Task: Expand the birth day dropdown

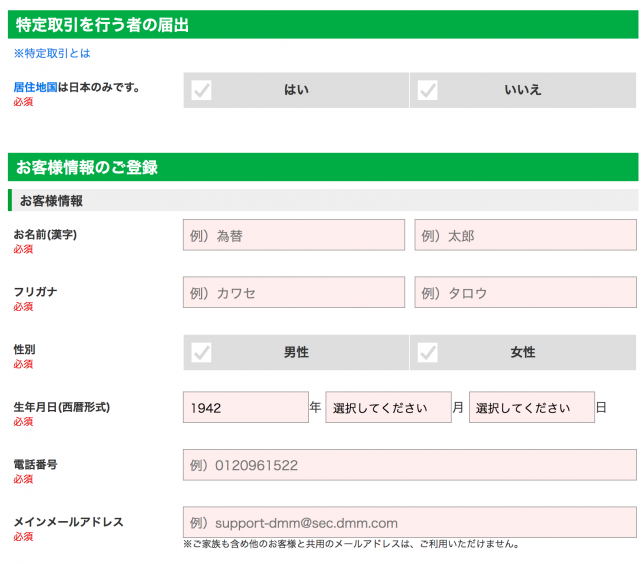Action: [x=531, y=408]
